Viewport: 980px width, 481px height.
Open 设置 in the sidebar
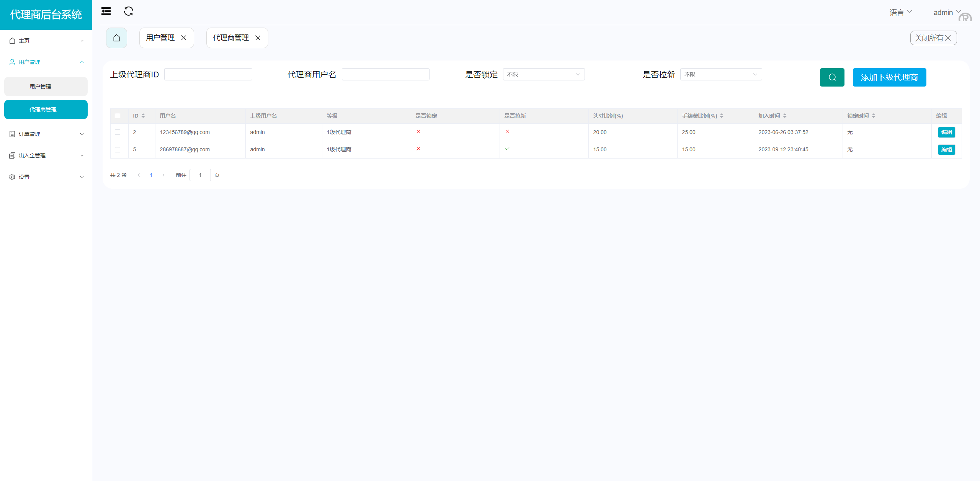(24, 177)
